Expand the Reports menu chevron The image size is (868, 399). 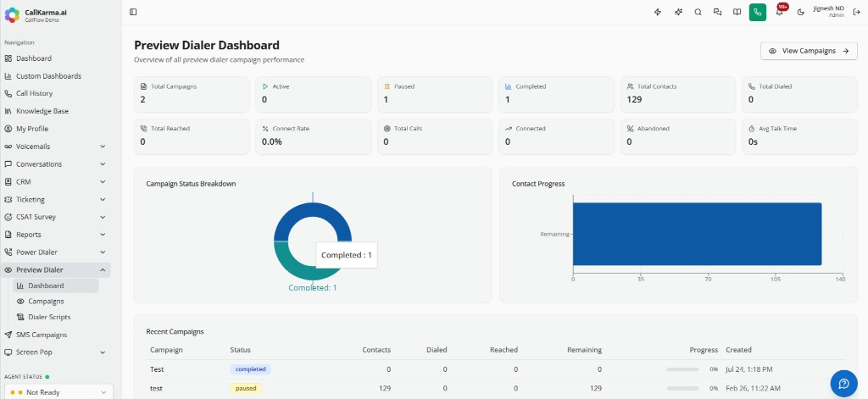tap(103, 235)
